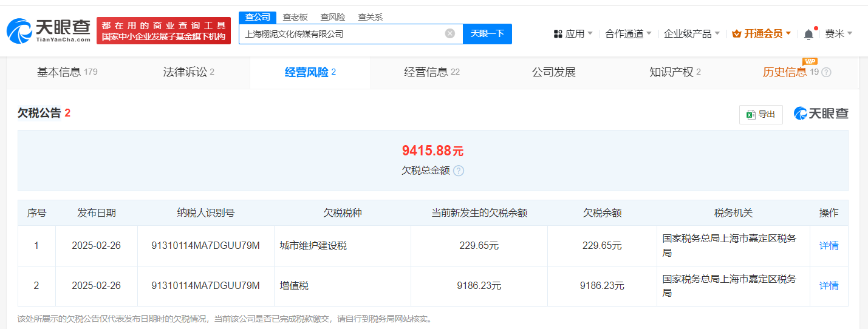868x329 pixels.
Task: Click the tax authority cell in row 2
Action: 733,285
